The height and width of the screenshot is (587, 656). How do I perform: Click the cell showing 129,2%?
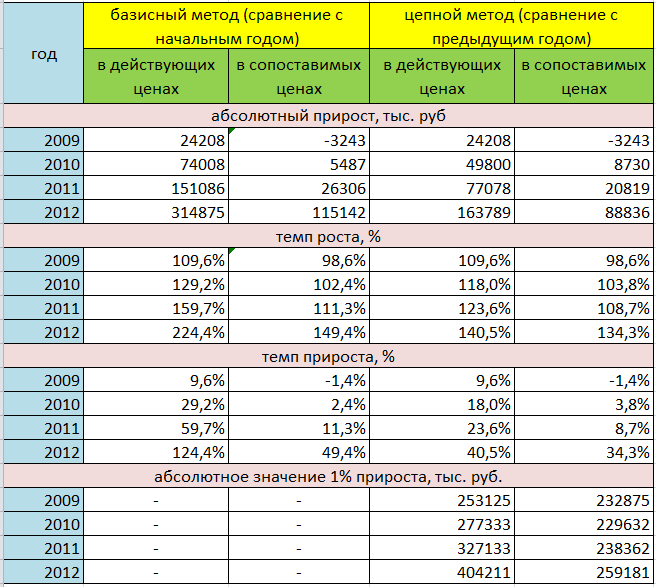click(156, 284)
